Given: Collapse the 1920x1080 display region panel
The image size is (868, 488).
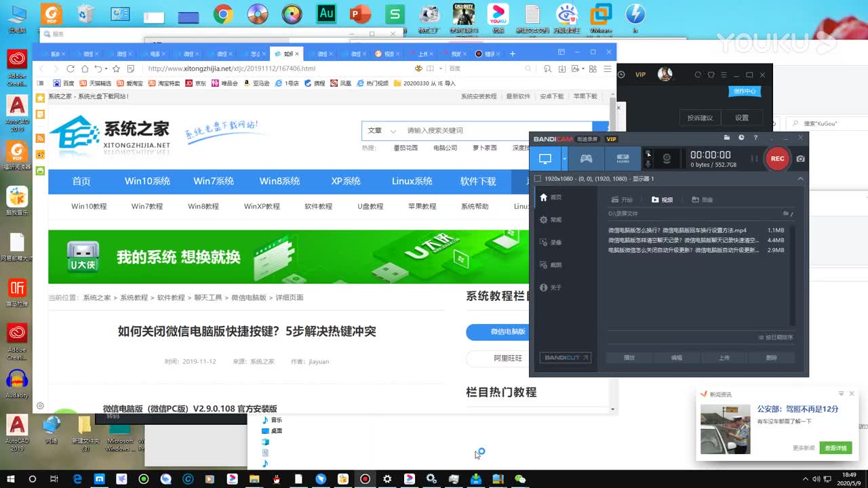Looking at the screenshot, I should (800, 179).
